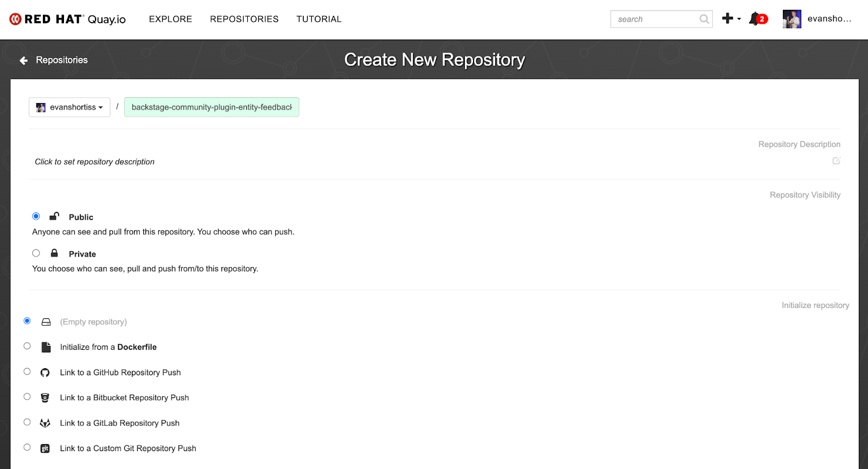
Task: Select the Empty repository radio button
Action: pos(27,321)
